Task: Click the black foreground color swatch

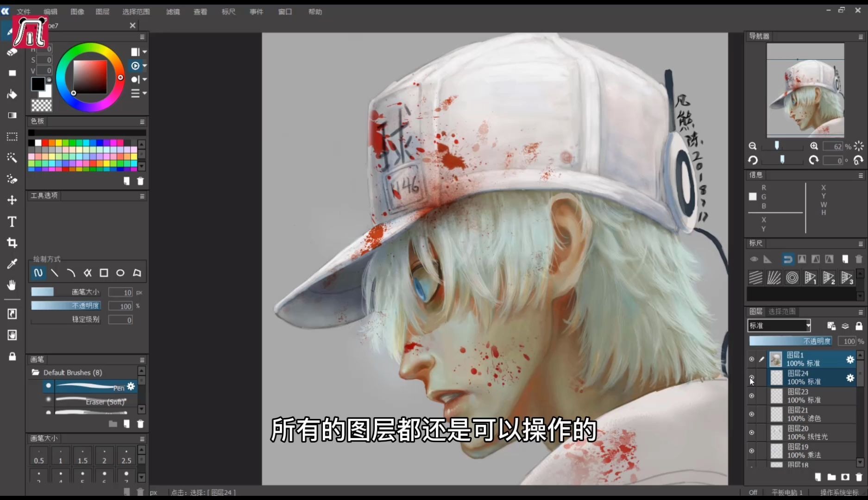Action: (x=38, y=84)
